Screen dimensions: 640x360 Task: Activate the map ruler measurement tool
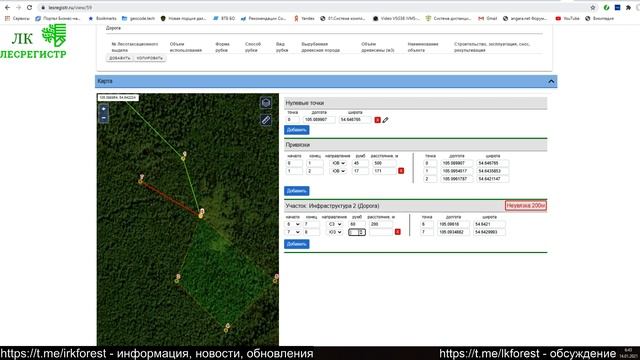266,120
